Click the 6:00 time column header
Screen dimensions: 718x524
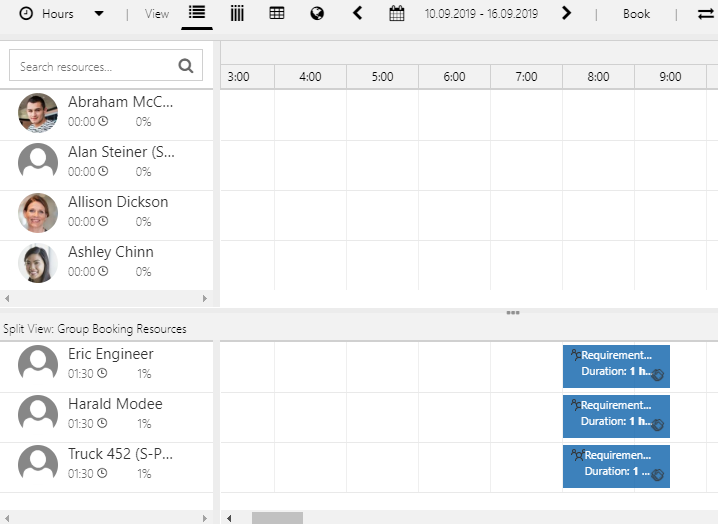tap(454, 76)
